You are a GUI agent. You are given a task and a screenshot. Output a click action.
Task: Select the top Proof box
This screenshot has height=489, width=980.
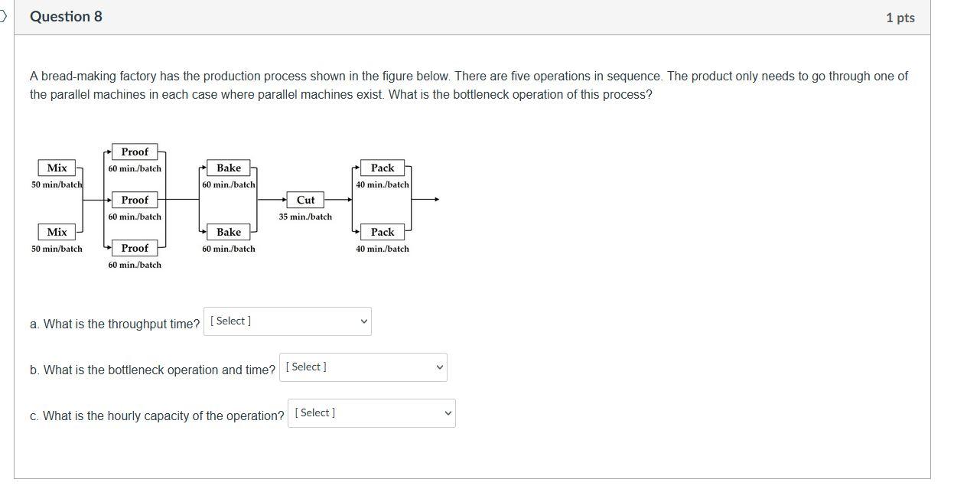135,152
